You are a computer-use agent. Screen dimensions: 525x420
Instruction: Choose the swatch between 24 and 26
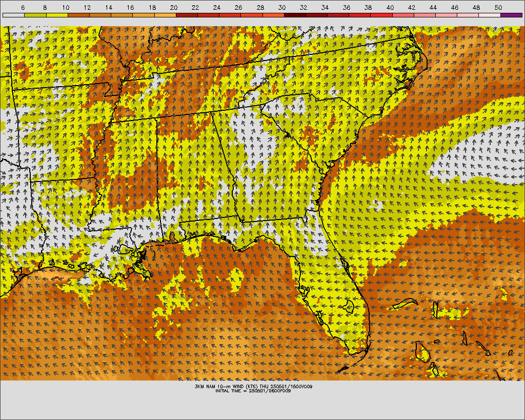230,15
